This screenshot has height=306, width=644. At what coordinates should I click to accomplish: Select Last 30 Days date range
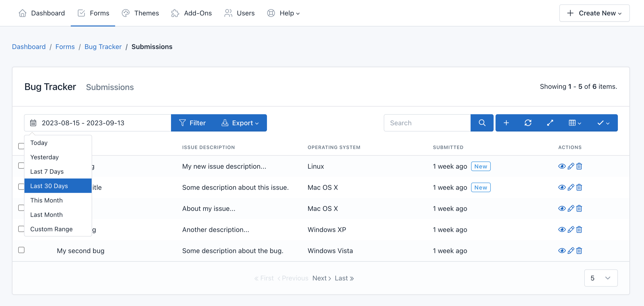(x=49, y=186)
